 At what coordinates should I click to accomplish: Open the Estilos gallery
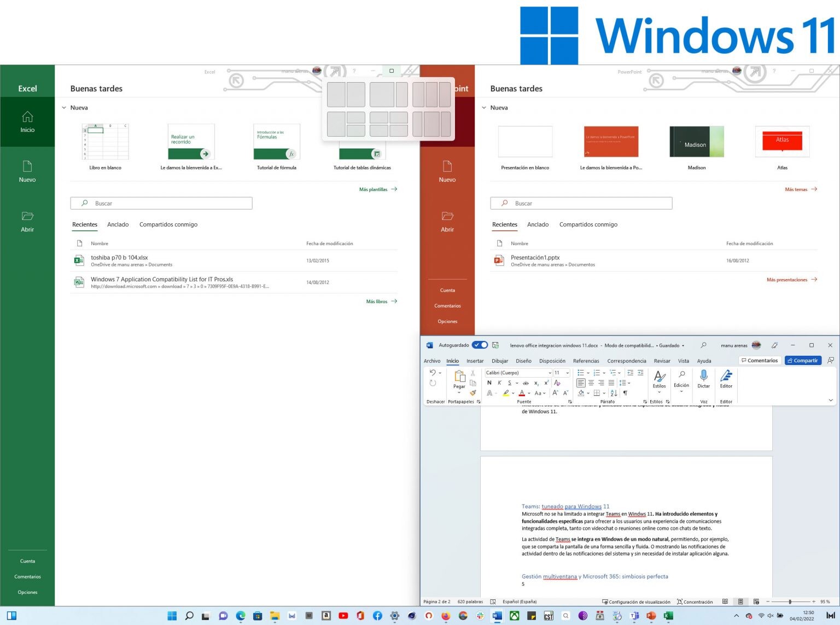point(658,383)
